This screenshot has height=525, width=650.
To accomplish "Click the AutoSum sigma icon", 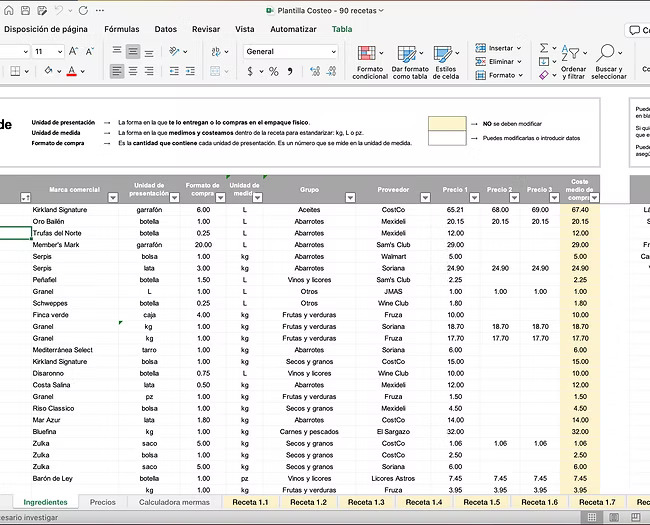I will coord(544,48).
